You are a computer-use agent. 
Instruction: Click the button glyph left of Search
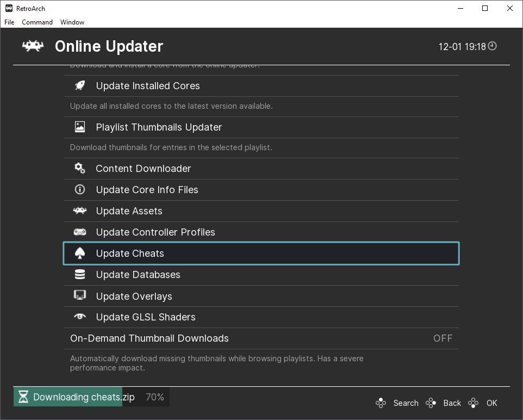pyautogui.click(x=381, y=403)
